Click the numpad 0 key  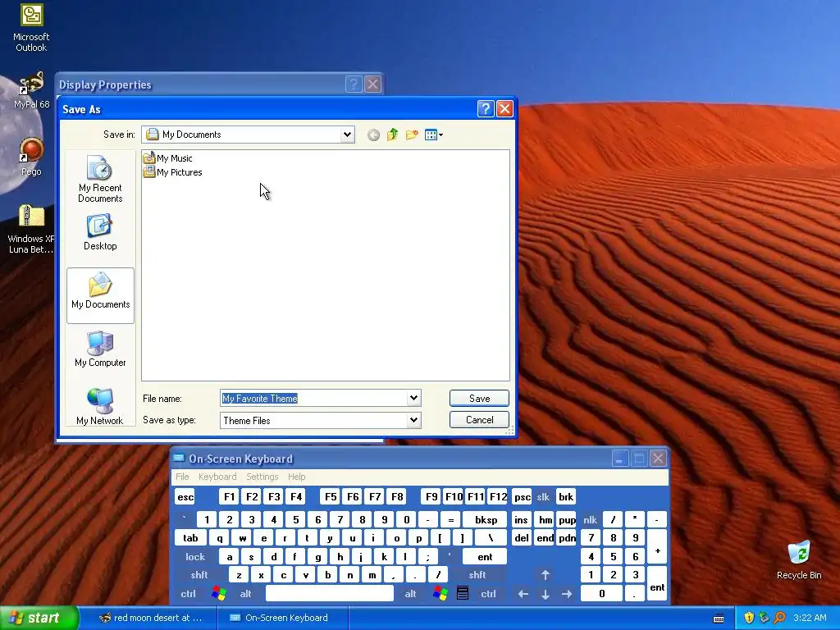click(x=601, y=594)
